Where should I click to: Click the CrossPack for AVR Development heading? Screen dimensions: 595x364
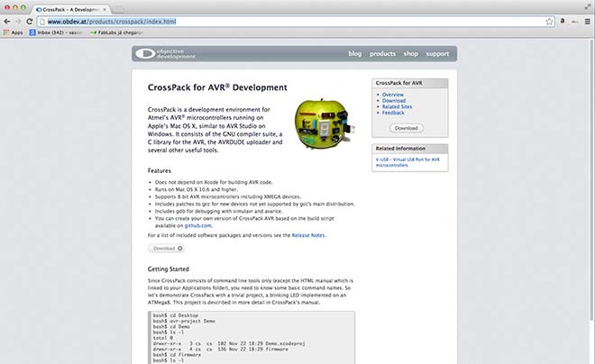click(217, 87)
